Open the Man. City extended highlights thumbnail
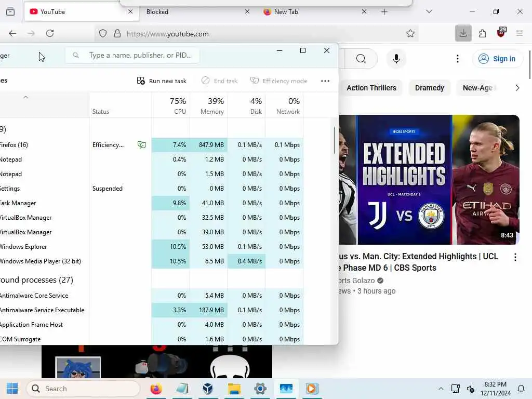The width and height of the screenshot is (532, 399). pos(429,179)
